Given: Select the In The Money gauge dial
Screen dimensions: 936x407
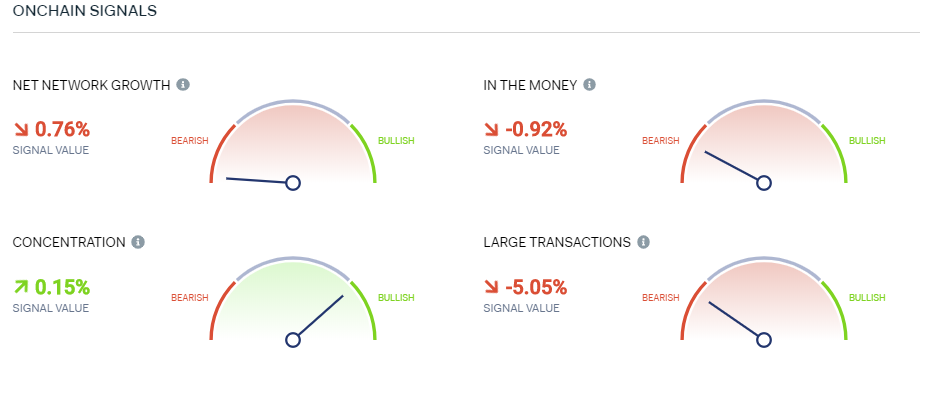Looking at the screenshot, I should [763, 142].
